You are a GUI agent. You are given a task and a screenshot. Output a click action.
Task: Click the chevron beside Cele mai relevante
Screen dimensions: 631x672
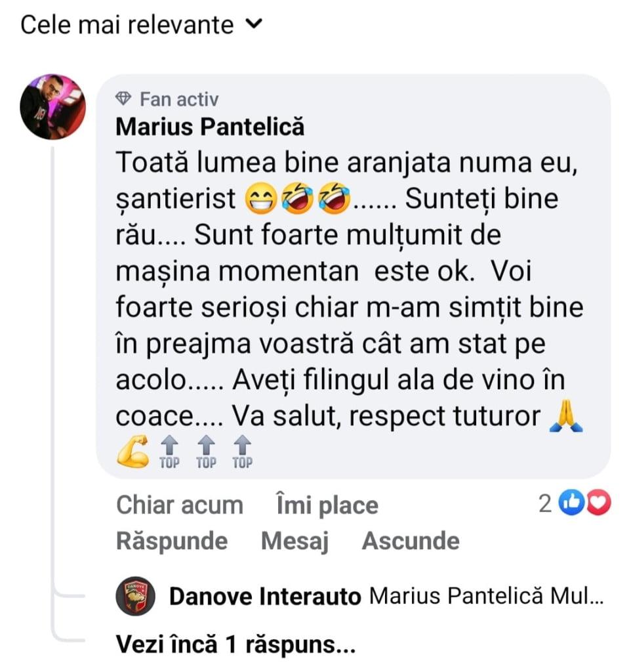[253, 25]
